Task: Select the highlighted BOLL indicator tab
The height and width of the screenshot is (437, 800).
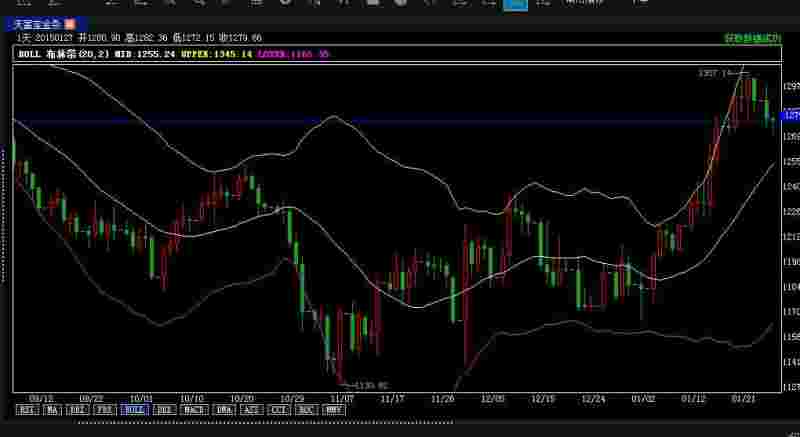Action: (133, 409)
